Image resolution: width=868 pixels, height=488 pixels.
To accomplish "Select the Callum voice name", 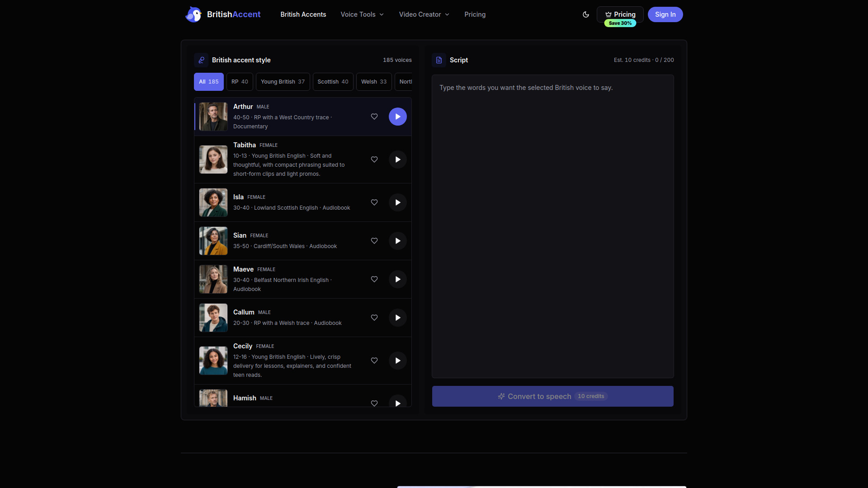I will pos(244,312).
